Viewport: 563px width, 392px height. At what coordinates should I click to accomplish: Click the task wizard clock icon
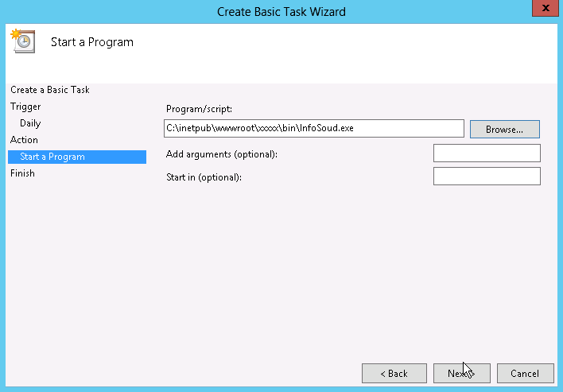tap(22, 41)
